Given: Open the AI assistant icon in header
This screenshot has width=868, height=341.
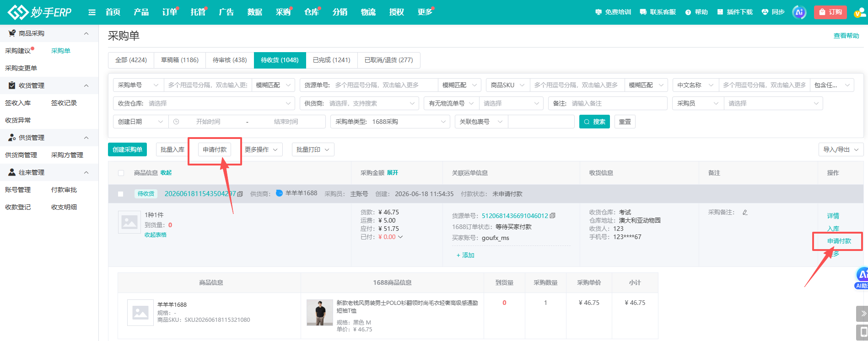Looking at the screenshot, I should (799, 12).
